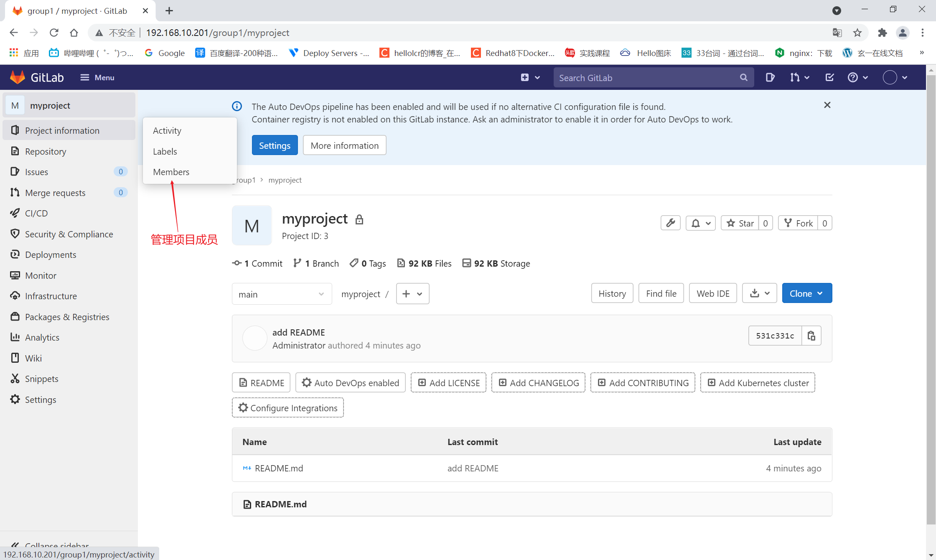This screenshot has width=936, height=560.
Task: Click the blue Settings button
Action: click(x=275, y=145)
